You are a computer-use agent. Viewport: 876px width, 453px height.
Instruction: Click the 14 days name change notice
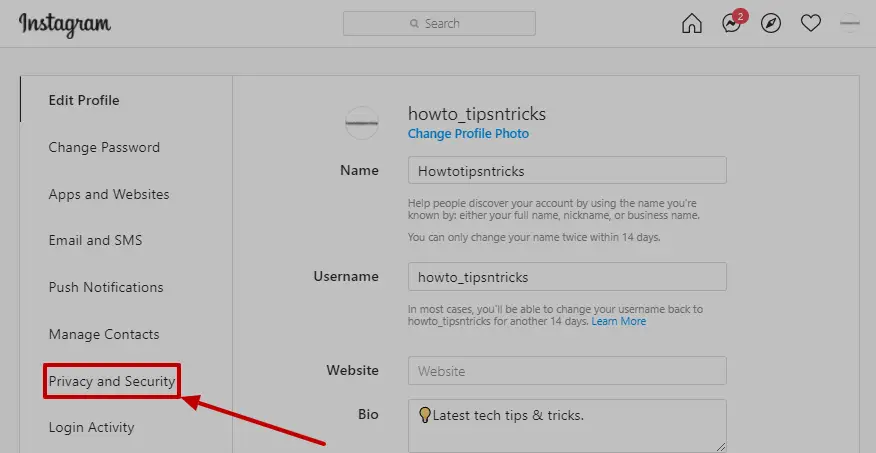[x=534, y=237]
